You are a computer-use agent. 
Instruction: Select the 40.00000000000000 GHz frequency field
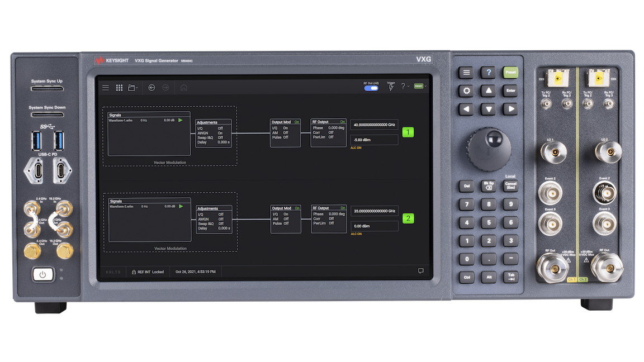tap(374, 125)
